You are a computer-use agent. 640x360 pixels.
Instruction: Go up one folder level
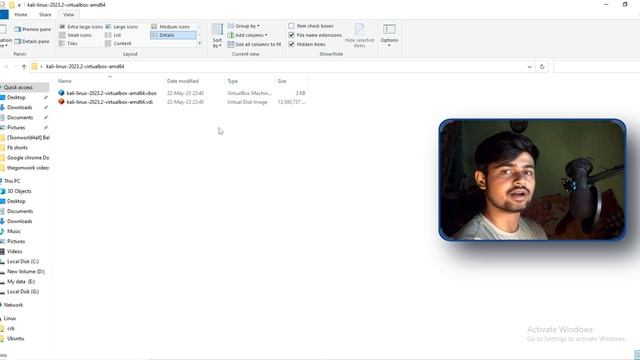24,67
